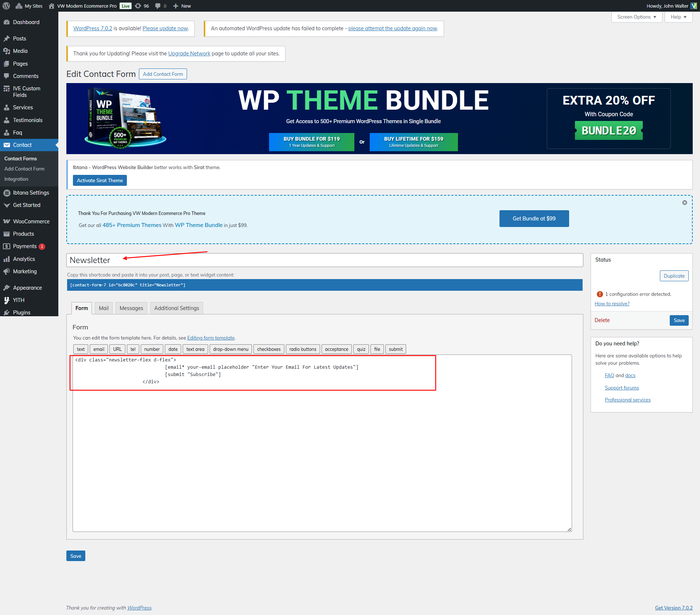Open Integration submenu item
This screenshot has width=700, height=615.
[x=16, y=179]
